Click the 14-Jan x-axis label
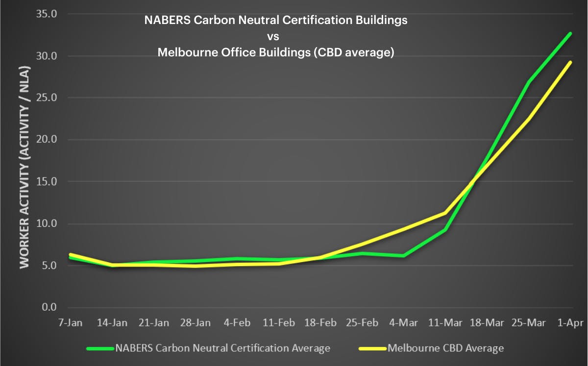Viewport: 588px width, 366px height. pos(113,323)
